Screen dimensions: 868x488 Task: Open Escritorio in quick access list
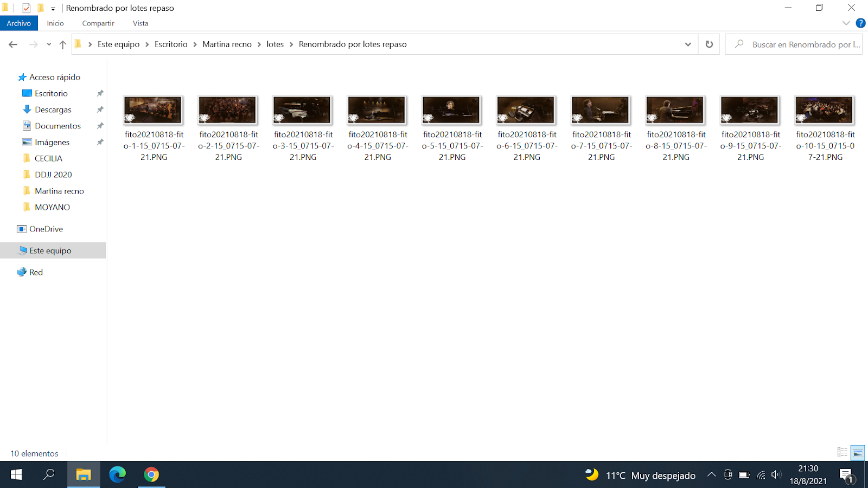[x=51, y=93]
